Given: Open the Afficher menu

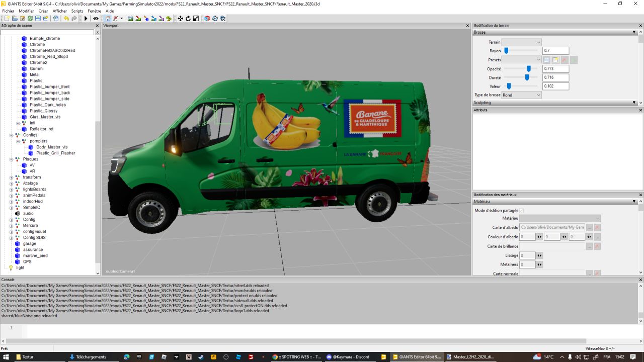Looking at the screenshot, I should 60,11.
